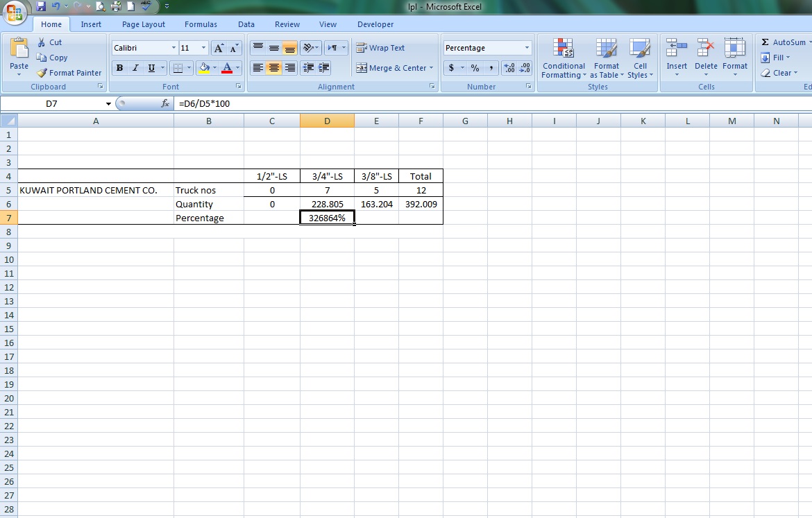This screenshot has width=812, height=518.
Task: Run the Spelling check
Action: click(146, 7)
